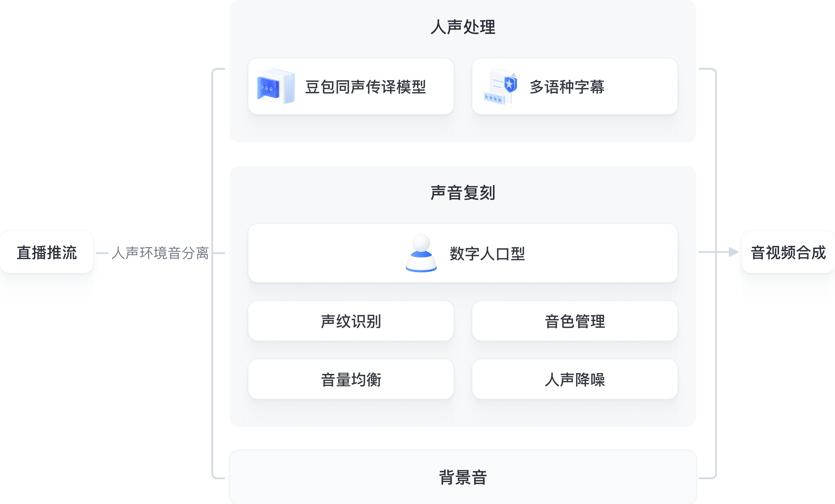Click the blue chat book icon

click(276, 86)
